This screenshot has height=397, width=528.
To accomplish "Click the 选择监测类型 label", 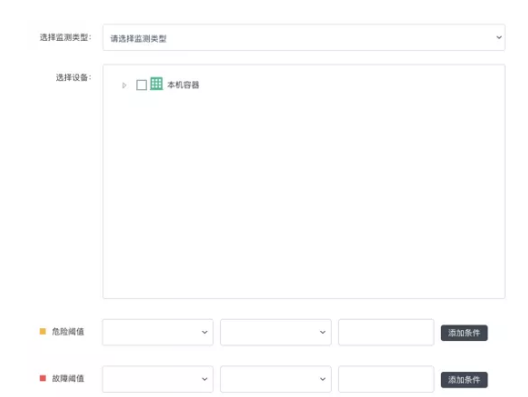I will [65, 37].
